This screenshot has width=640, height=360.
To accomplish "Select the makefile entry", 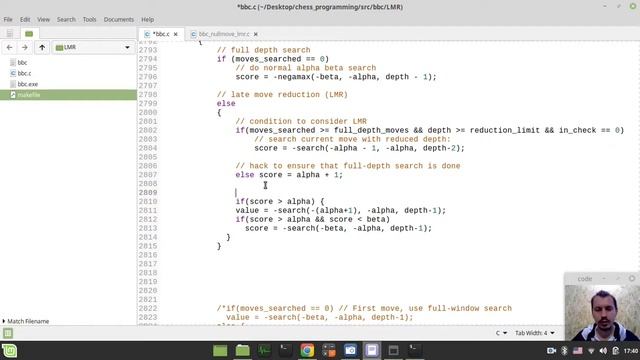I will coord(68,95).
